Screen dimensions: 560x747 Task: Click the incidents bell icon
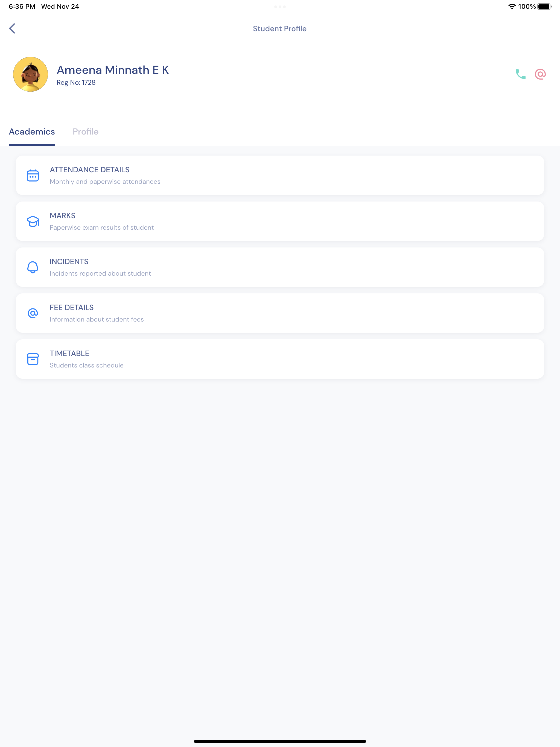point(33,267)
